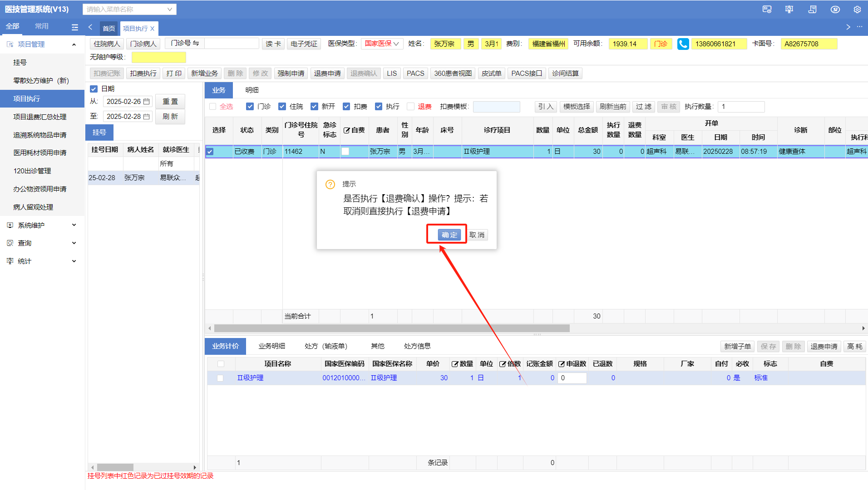The height and width of the screenshot is (490, 868).
Task: Click the edit icon beside 申退数 header
Action: click(x=562, y=364)
